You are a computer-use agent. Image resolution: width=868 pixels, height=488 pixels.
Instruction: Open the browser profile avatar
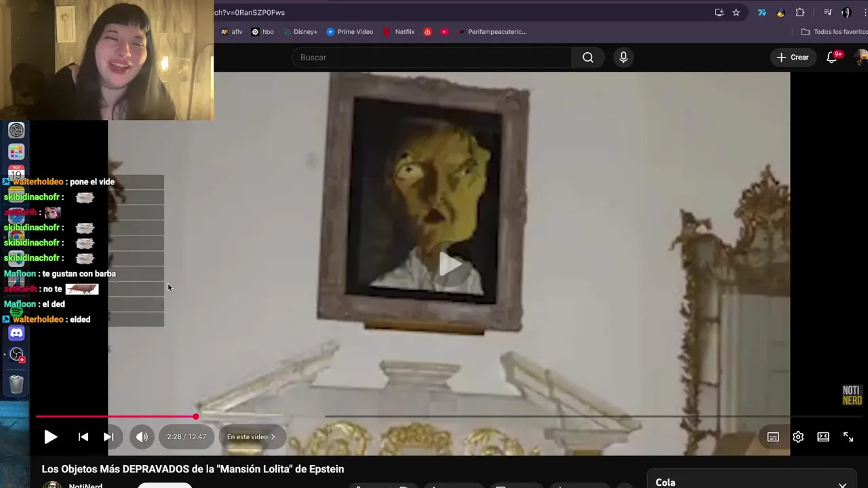[846, 12]
